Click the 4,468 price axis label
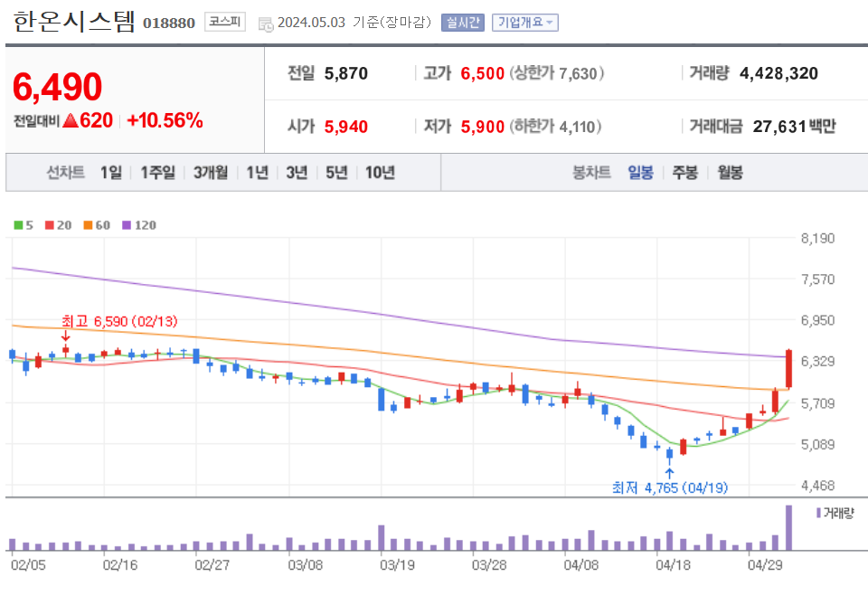Screen dimensions: 868x596 [x=817, y=486]
